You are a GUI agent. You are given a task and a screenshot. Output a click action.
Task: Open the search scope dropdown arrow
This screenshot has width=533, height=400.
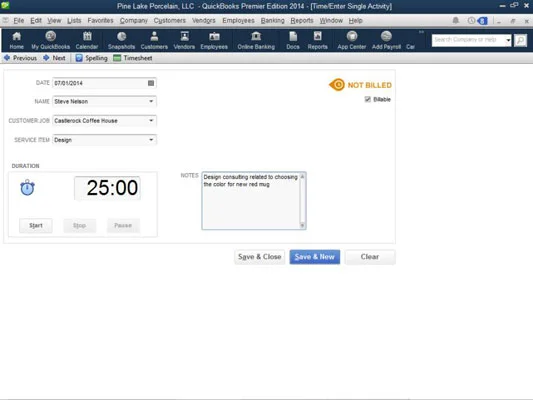(508, 40)
